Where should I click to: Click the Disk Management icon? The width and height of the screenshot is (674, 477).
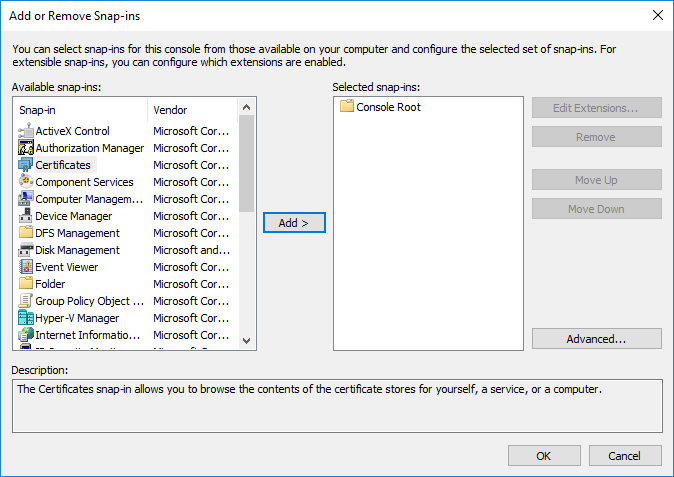pyautogui.click(x=26, y=250)
